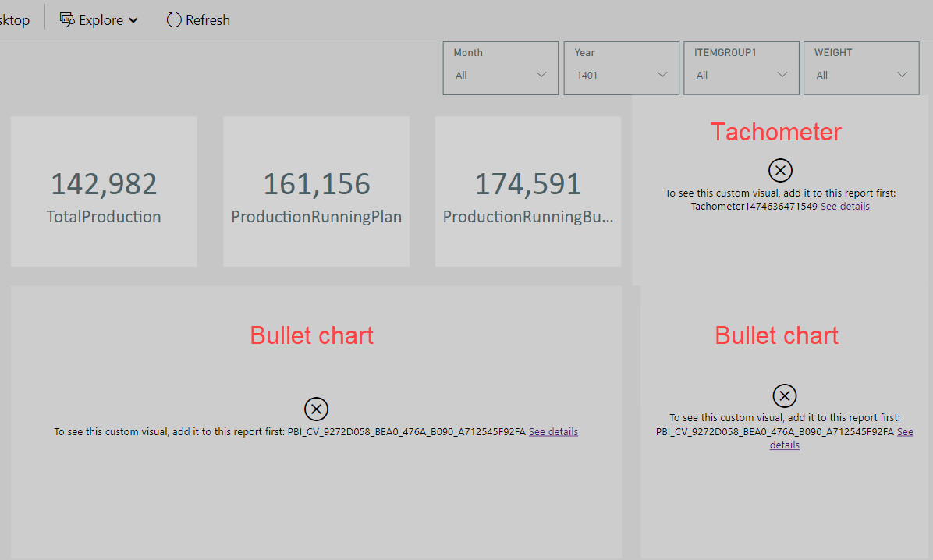Click the Month slicer chevron arrow
933x560 pixels.
pos(541,74)
